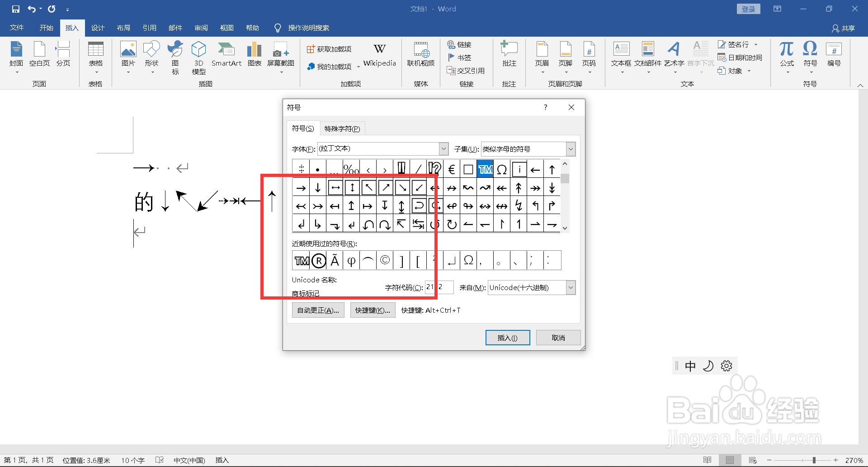Switch to the Review (审阅) tab
The width and height of the screenshot is (868, 467).
click(201, 28)
